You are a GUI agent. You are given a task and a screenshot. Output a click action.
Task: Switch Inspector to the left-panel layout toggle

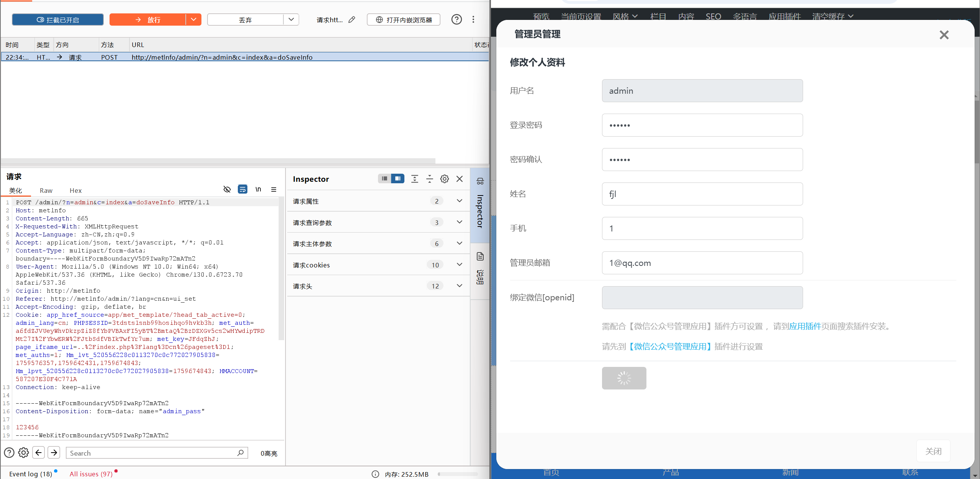384,178
